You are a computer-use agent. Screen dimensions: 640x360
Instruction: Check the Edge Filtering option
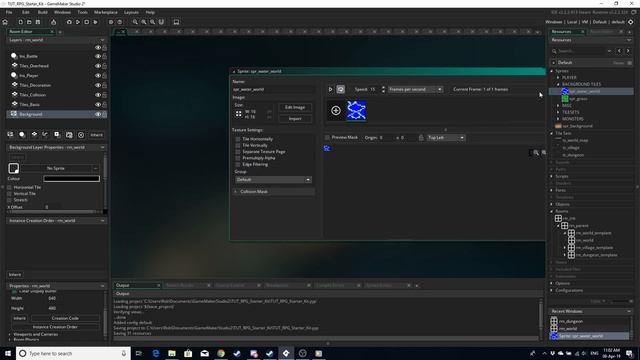click(238, 164)
